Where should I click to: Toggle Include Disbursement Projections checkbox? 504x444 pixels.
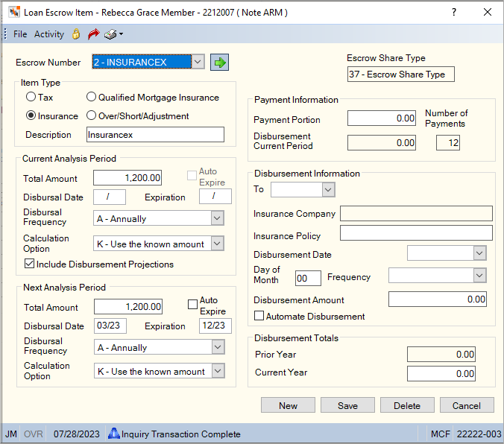[29, 264]
